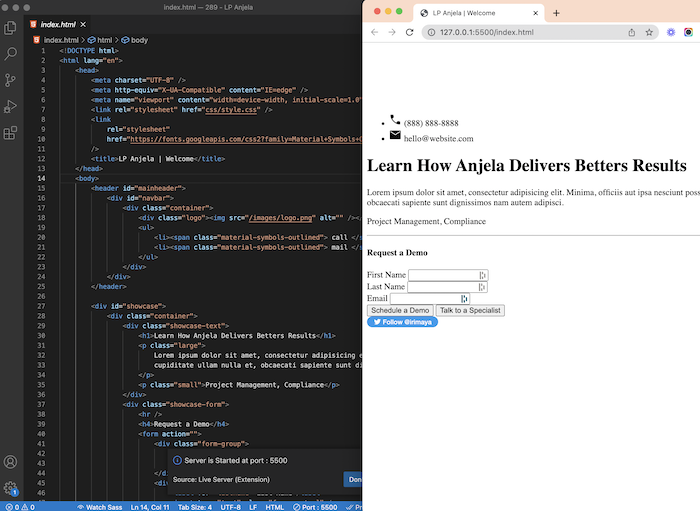700x511 pixels.
Task: Click the colorful circular extension icon
Action: coord(688,32)
